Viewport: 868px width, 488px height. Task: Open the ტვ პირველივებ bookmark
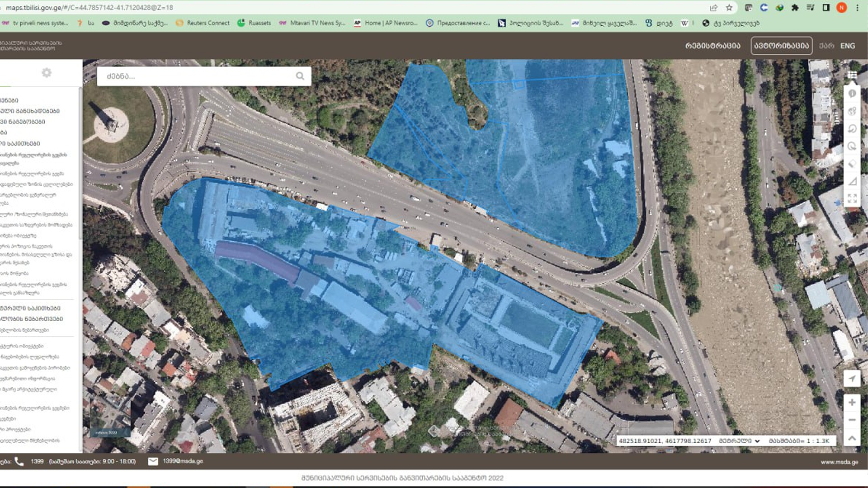[x=731, y=23]
